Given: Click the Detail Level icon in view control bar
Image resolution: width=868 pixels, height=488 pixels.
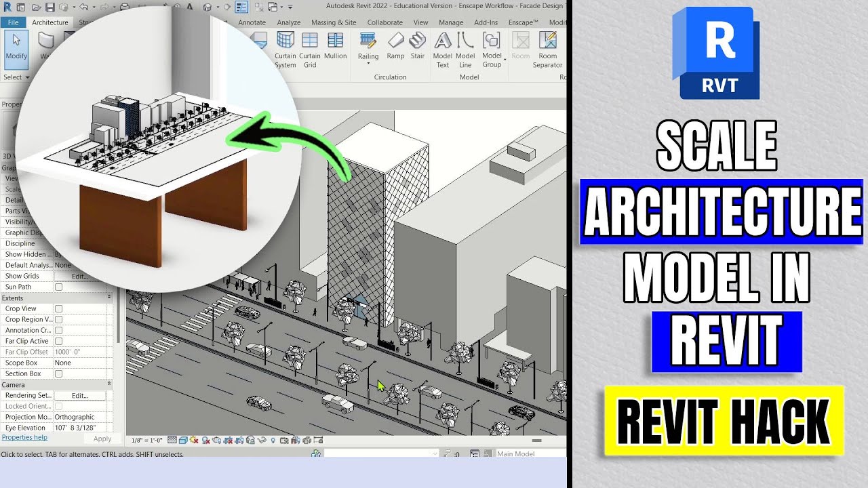Looking at the screenshot, I should click(173, 440).
